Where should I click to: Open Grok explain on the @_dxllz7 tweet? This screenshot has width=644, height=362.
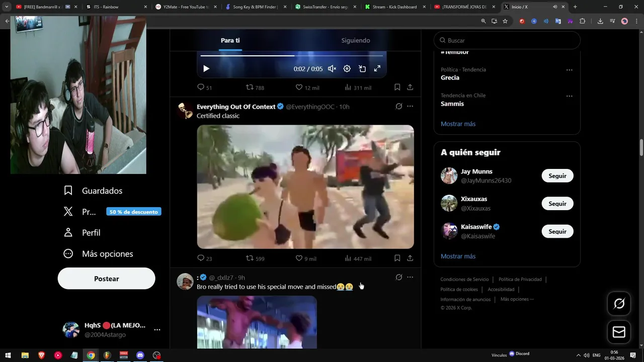tap(399, 278)
